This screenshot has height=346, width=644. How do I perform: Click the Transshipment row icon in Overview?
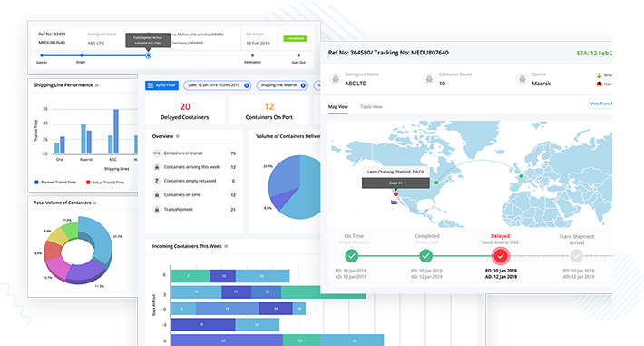(157, 210)
